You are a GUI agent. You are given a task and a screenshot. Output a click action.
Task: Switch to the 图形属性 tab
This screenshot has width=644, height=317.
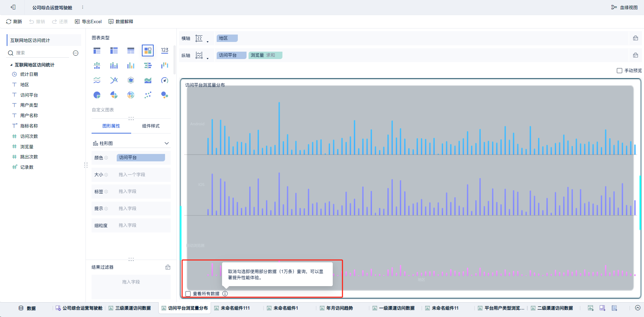tap(111, 126)
